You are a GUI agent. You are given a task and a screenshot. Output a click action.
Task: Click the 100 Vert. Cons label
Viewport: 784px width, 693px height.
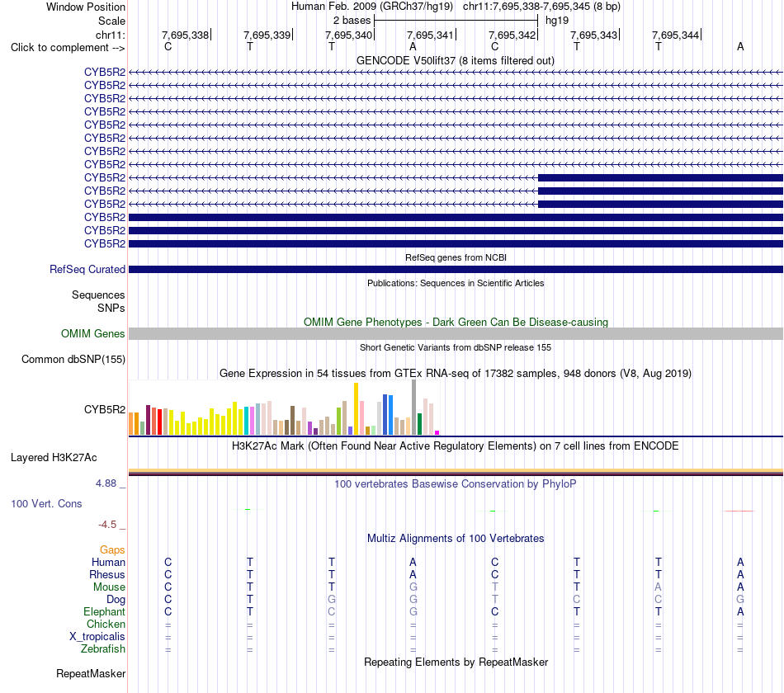[x=46, y=503]
